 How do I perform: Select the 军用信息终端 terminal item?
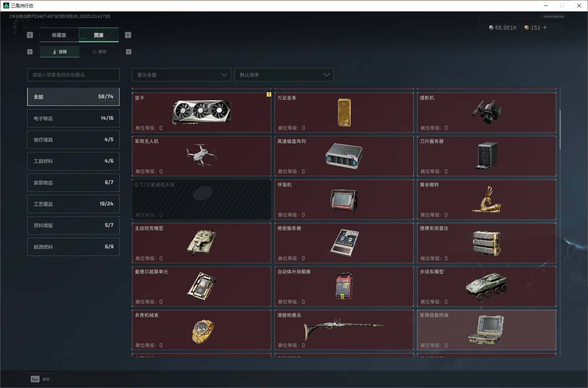pos(487,330)
